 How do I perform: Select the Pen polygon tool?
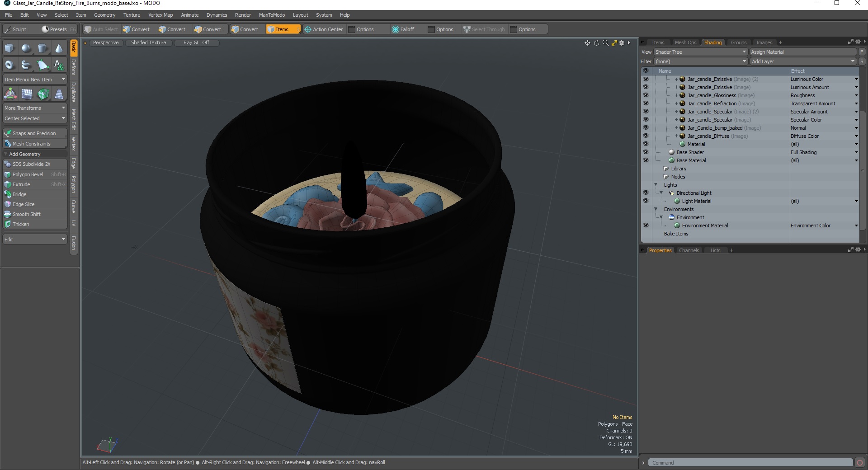[42, 65]
